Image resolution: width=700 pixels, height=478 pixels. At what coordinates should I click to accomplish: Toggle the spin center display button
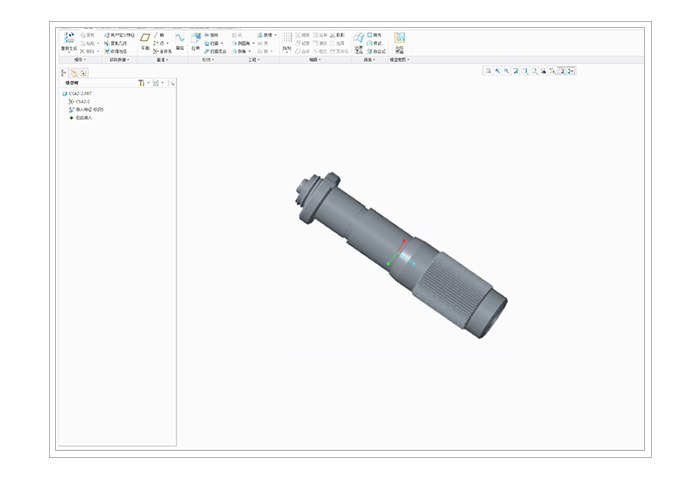(571, 71)
